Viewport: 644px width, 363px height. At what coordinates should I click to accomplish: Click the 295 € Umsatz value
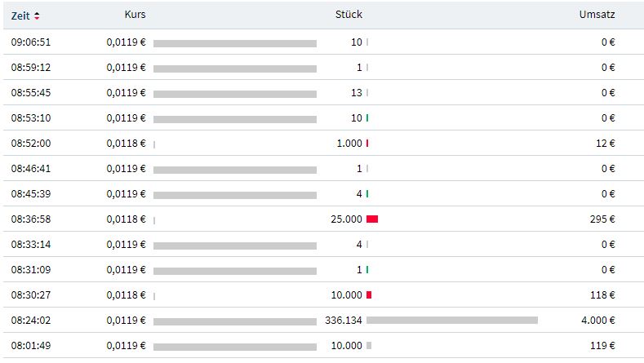click(x=602, y=219)
